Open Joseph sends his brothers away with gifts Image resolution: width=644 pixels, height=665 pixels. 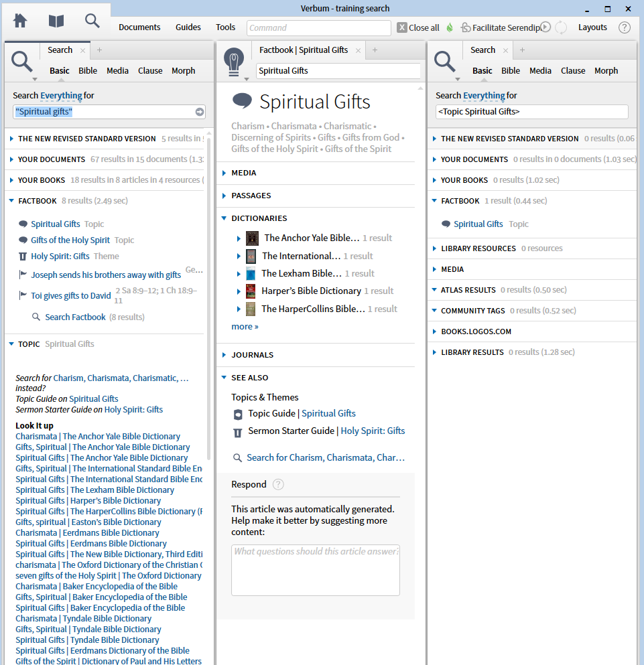(x=106, y=275)
